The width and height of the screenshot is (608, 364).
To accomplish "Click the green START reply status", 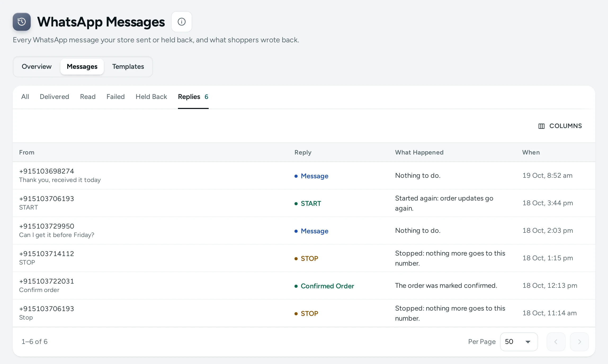I will pos(308,203).
